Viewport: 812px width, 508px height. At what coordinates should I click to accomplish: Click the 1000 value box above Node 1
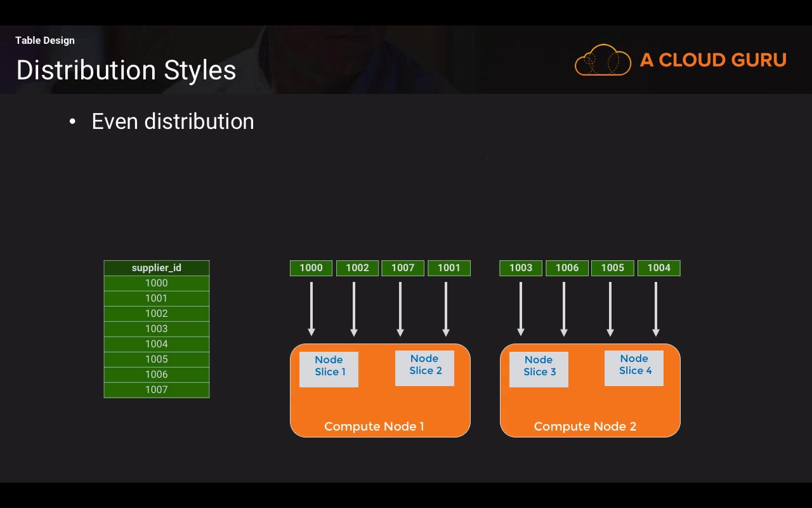[311, 268]
